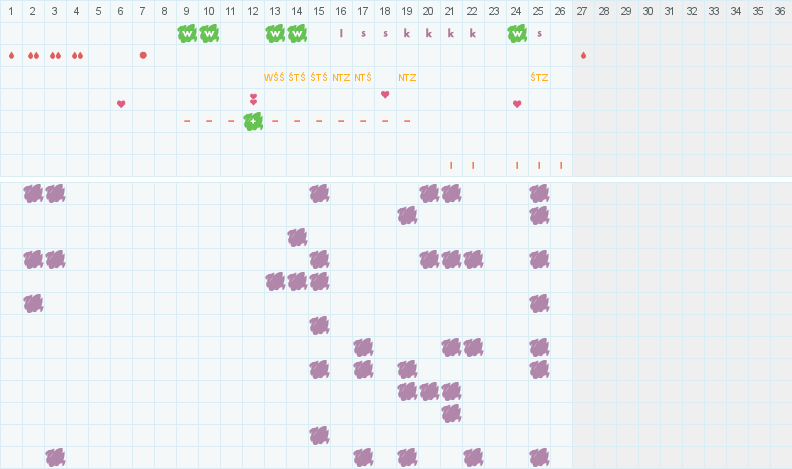The height and width of the screenshot is (469, 792).
Task: Click the green W marker on day 24
Action: tap(517, 33)
